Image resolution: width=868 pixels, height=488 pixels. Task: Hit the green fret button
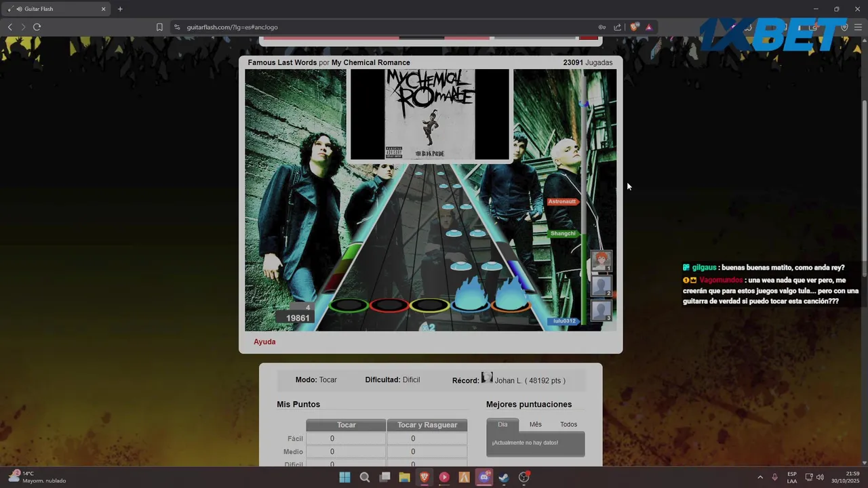point(349,305)
